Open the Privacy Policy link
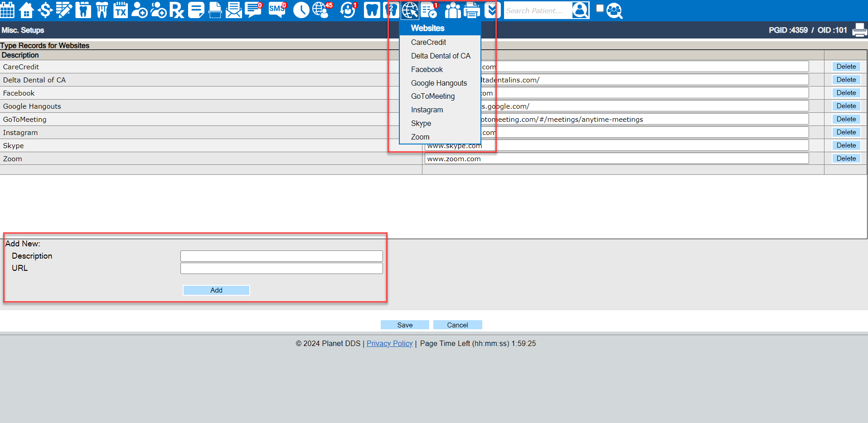868x423 pixels. 389,343
